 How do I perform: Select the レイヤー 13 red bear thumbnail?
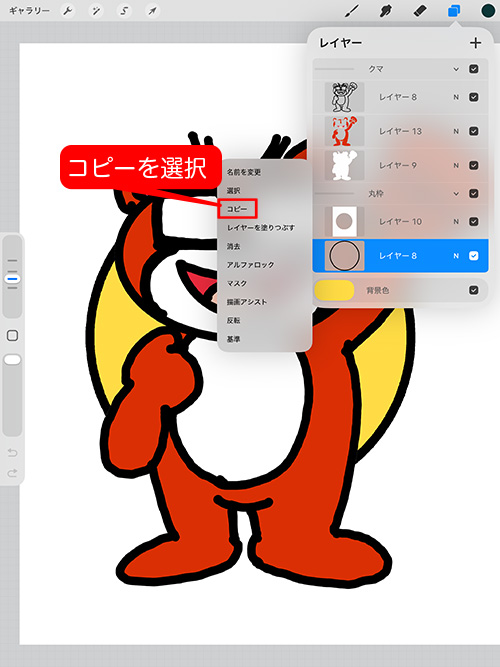[x=344, y=131]
